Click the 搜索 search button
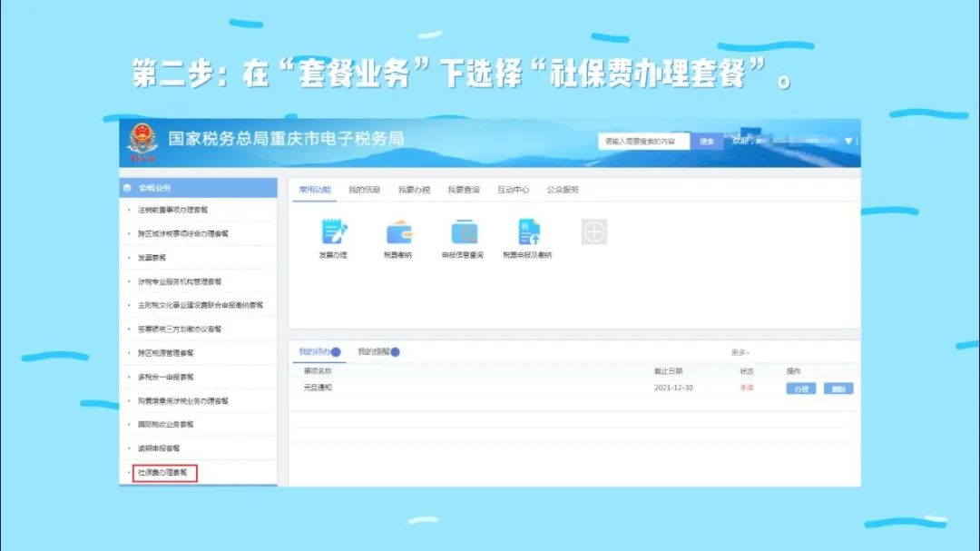Viewport: 980px width, 551px height. pyautogui.click(x=707, y=142)
